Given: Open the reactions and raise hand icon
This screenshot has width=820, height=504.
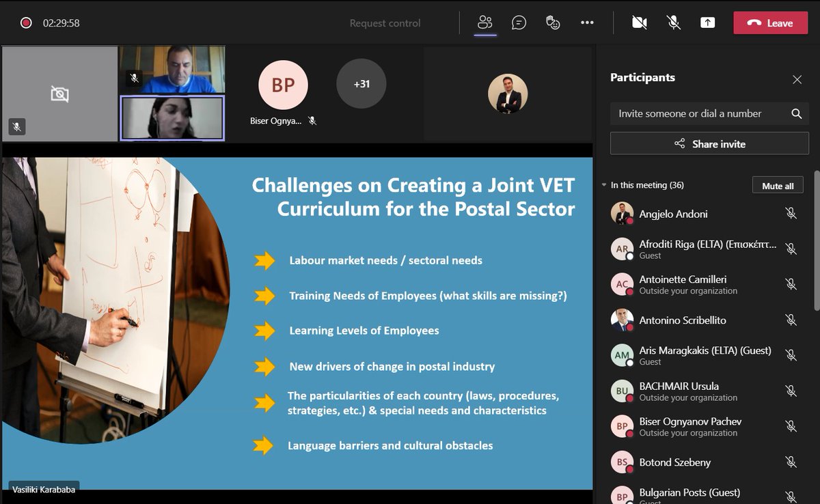Looking at the screenshot, I should tap(553, 23).
